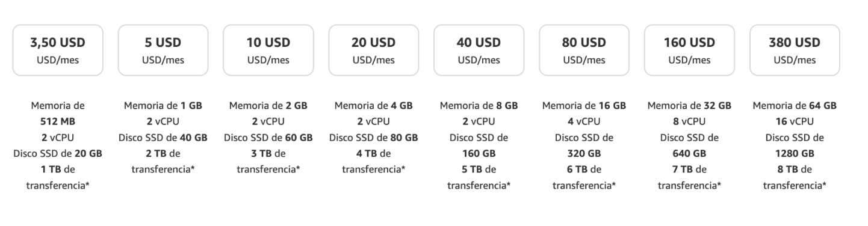Click the Memoria de 64 GB text

click(x=795, y=106)
